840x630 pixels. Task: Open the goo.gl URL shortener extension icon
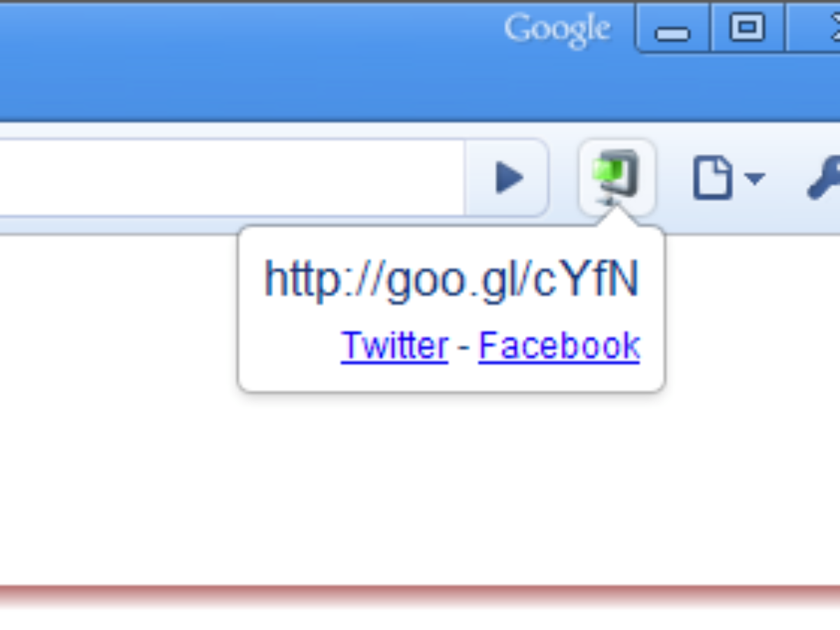click(617, 178)
